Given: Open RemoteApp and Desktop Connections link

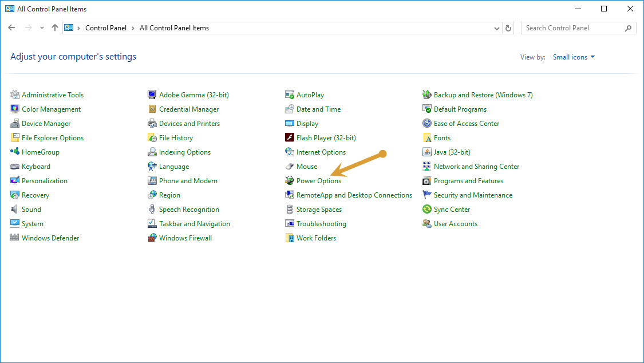Looking at the screenshot, I should (354, 195).
